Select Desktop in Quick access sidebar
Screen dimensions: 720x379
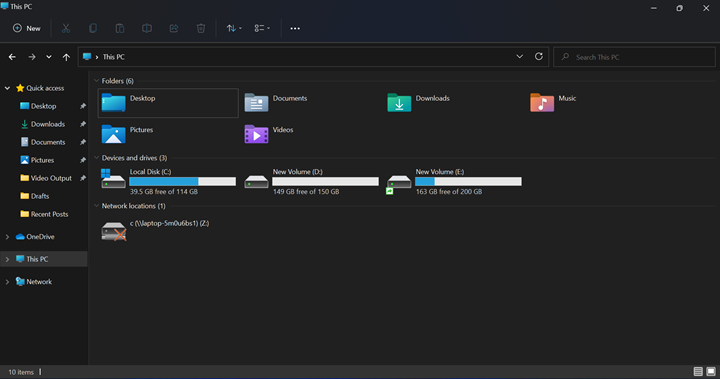tap(44, 106)
